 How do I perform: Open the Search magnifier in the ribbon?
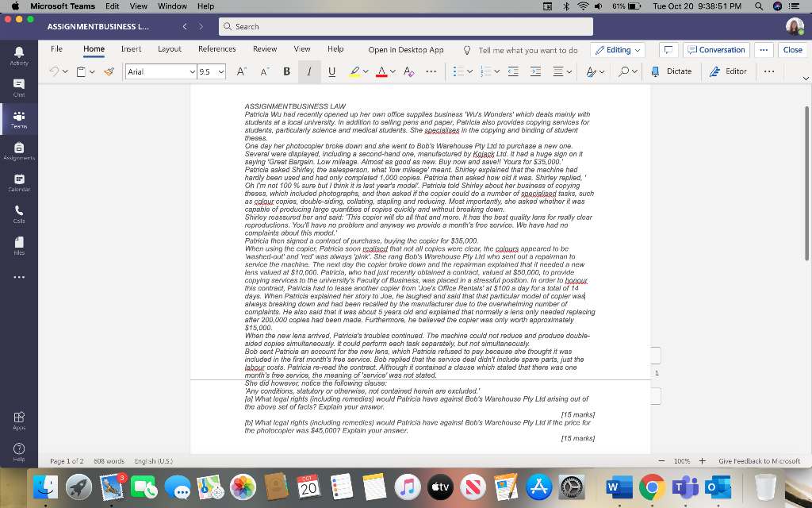click(625, 71)
